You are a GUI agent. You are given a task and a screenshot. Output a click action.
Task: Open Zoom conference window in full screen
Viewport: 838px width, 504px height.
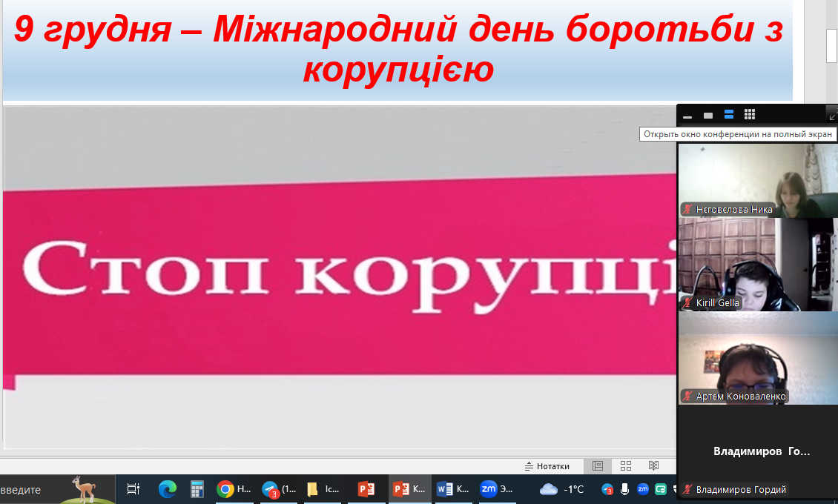[832, 115]
